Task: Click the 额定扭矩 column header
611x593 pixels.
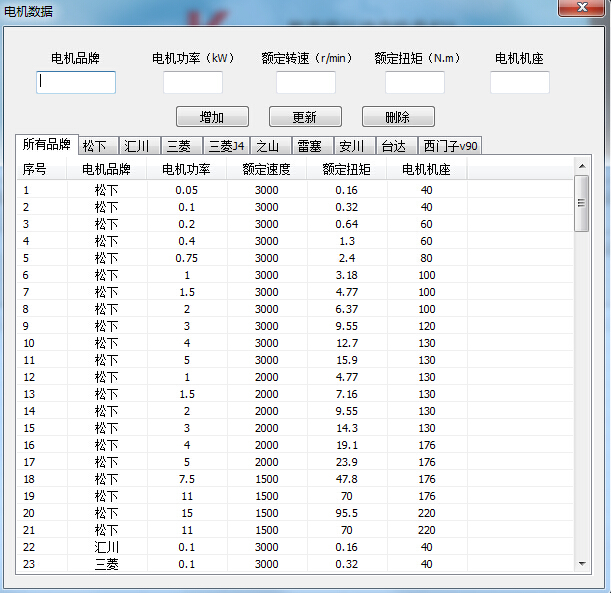Action: pos(346,169)
